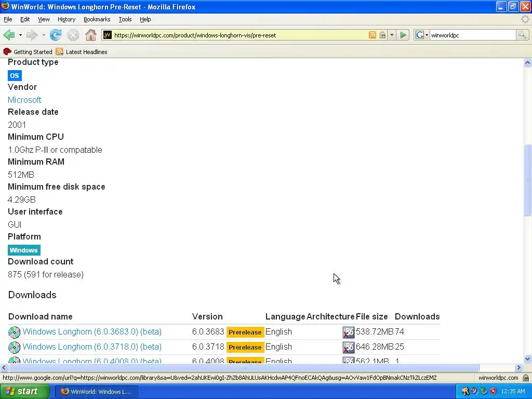Click the Google search engine icon
The image size is (532, 399).
pyautogui.click(x=420, y=35)
